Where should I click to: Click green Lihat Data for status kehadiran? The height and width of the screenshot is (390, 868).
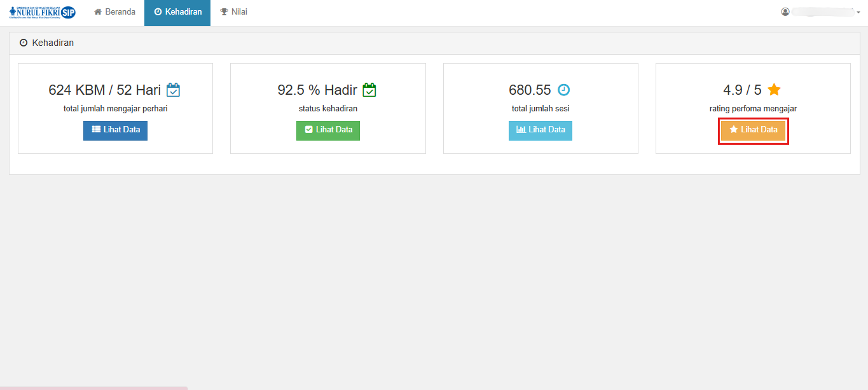[x=328, y=130]
